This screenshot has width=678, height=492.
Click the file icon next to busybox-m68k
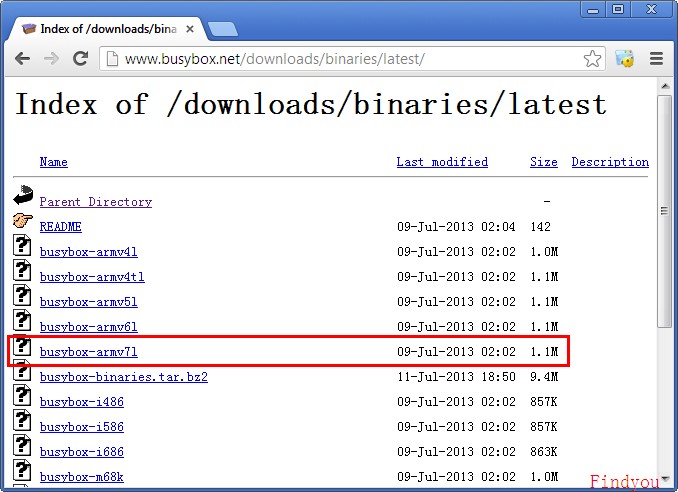(22, 470)
